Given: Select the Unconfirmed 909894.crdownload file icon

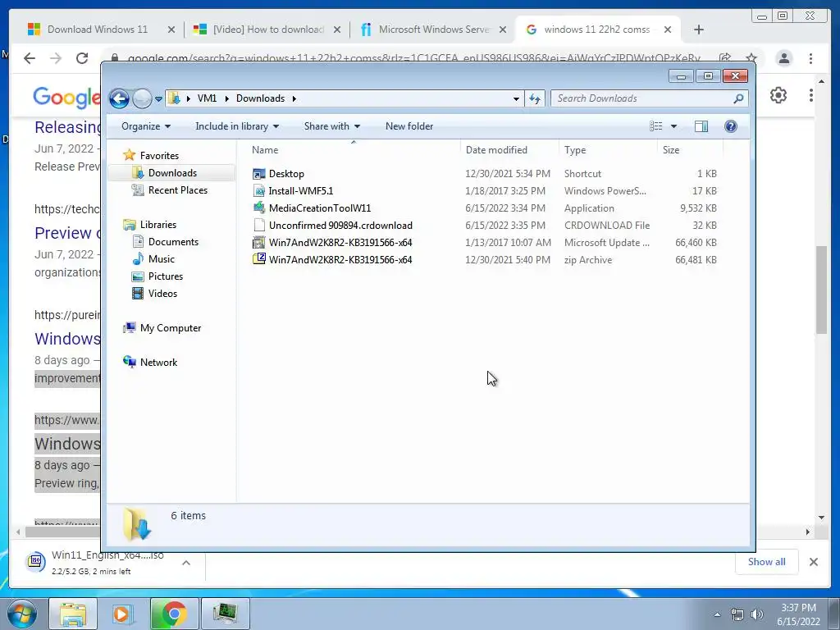Looking at the screenshot, I should coord(258,225).
